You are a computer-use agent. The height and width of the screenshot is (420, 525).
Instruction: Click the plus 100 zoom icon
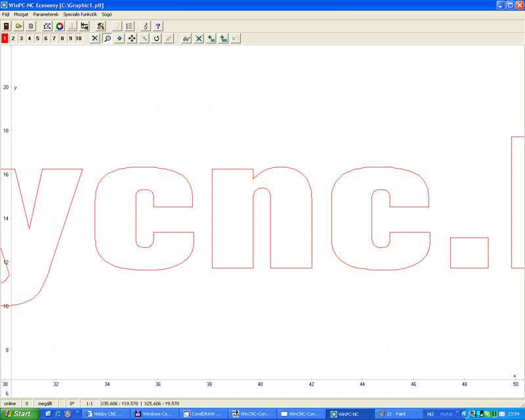click(x=223, y=39)
